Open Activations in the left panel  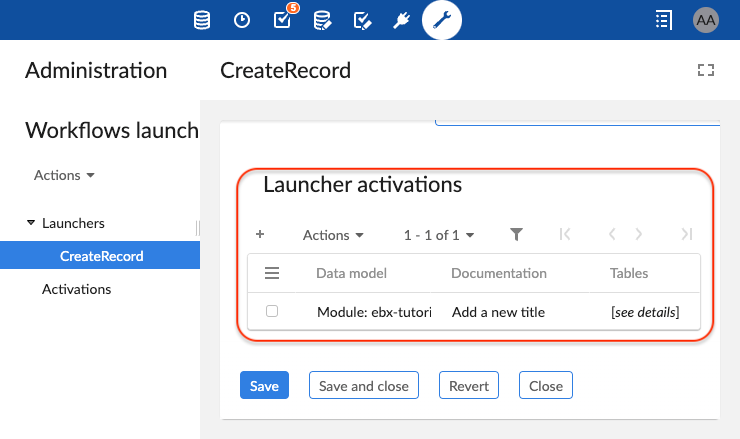[x=76, y=289]
